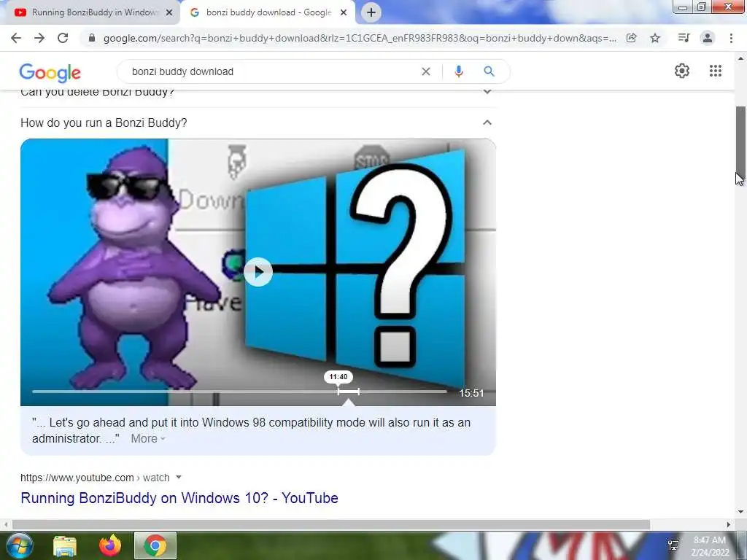Select the bonzi buddy download Google tab
This screenshot has height=560, width=747.
pyautogui.click(x=267, y=13)
